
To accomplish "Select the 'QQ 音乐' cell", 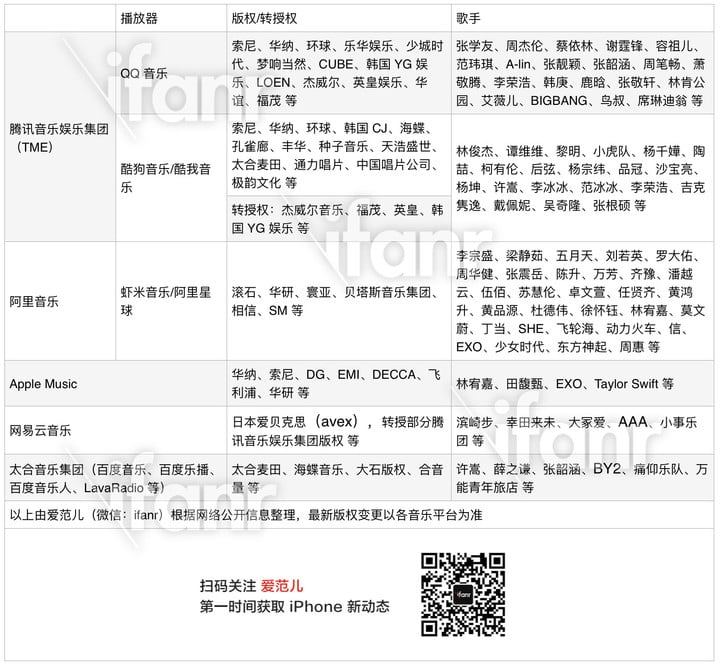I will coord(171,73).
